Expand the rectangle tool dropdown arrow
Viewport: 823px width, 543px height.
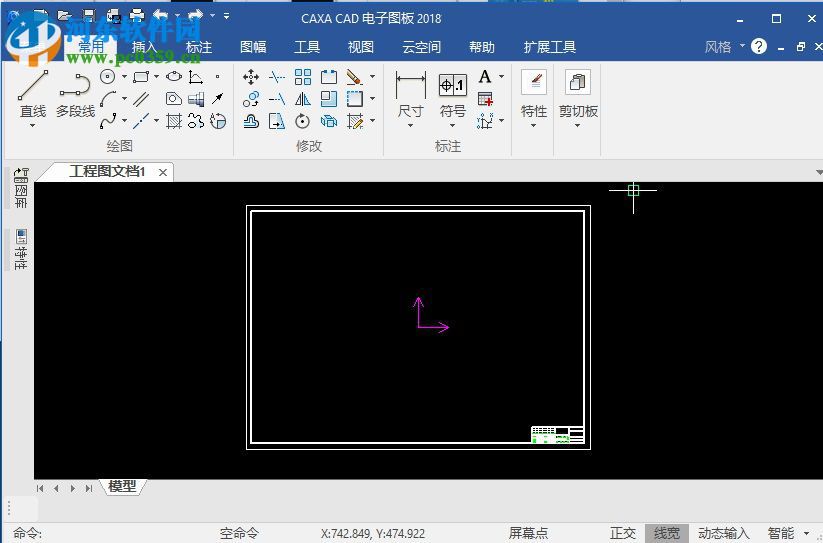pyautogui.click(x=156, y=77)
